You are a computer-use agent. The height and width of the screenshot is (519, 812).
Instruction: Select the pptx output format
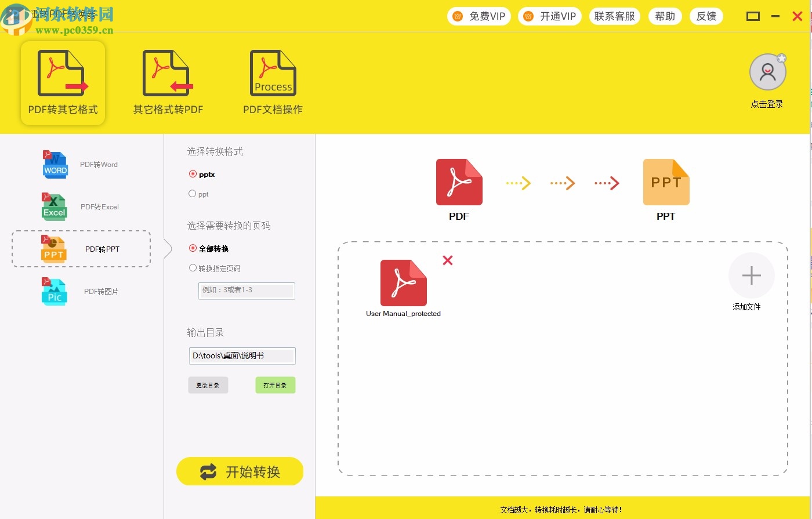tap(192, 174)
